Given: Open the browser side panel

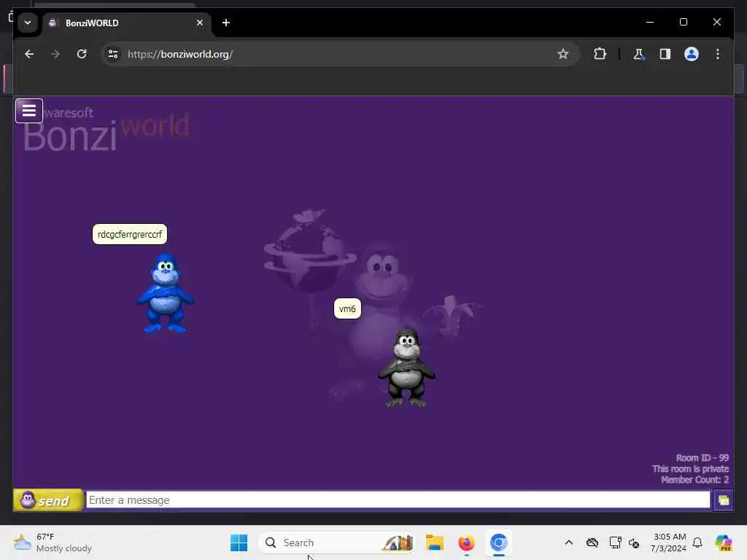Looking at the screenshot, I should (665, 54).
